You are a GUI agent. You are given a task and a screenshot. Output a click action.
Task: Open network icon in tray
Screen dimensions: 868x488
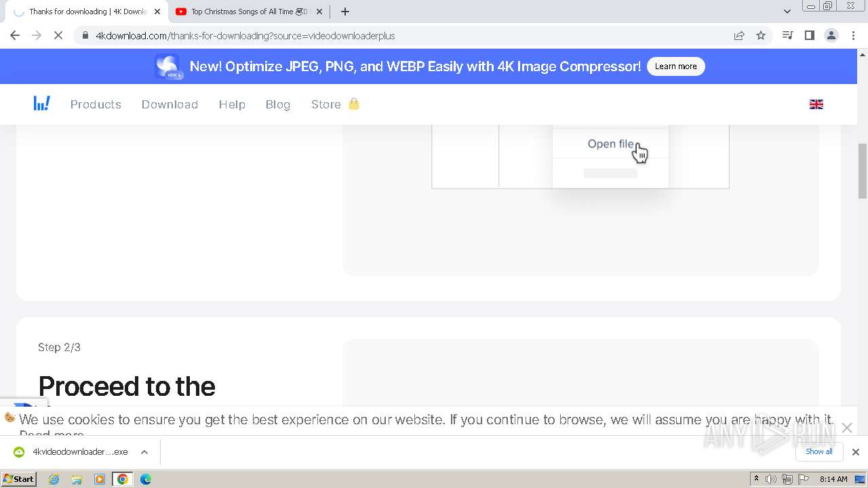787,479
